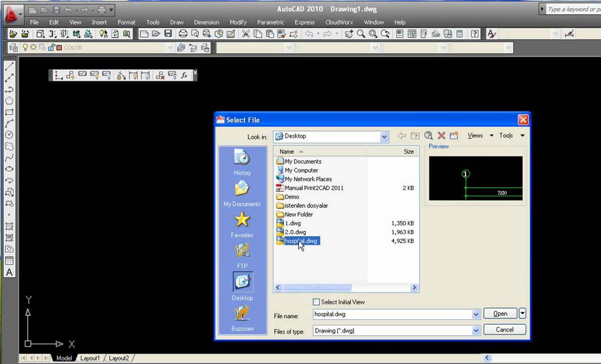Click the AutoCAD application menu logo
Viewport: 601px width, 364px height.
point(12,14)
